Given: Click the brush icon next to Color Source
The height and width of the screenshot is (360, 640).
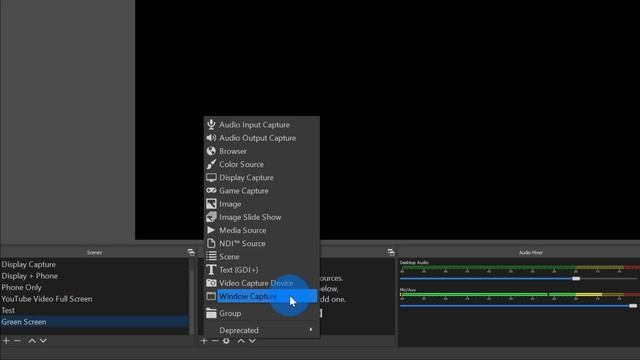Looking at the screenshot, I should tap(211, 164).
